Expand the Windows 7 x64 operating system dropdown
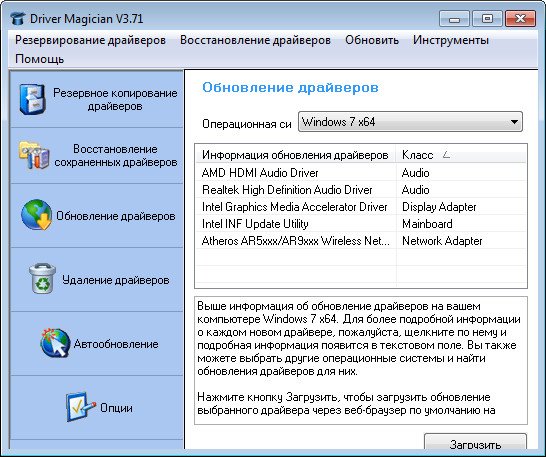 [410, 122]
